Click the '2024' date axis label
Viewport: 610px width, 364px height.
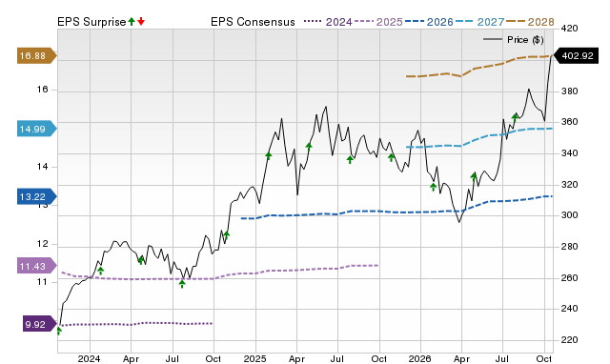pos(89,358)
